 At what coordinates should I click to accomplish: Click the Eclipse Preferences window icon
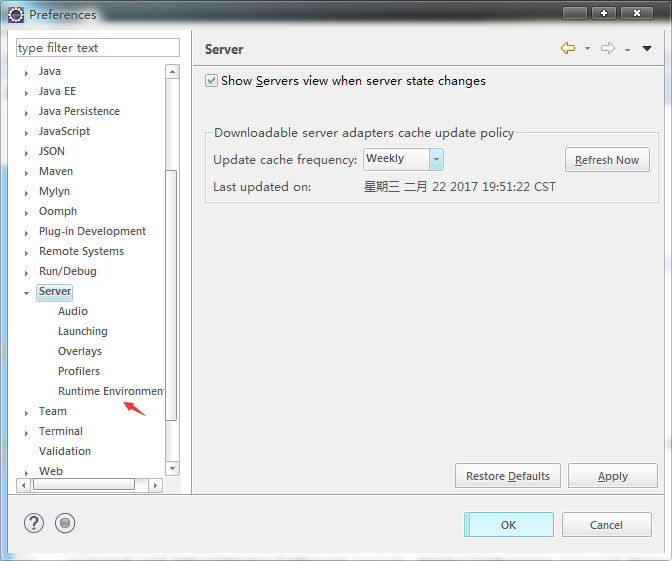point(16,15)
